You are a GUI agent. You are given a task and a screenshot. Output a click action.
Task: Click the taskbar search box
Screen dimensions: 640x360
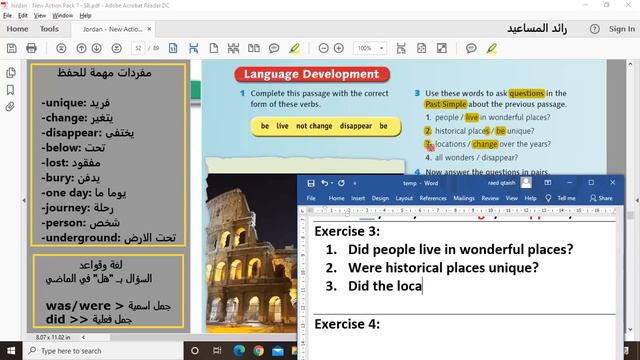coord(103,351)
